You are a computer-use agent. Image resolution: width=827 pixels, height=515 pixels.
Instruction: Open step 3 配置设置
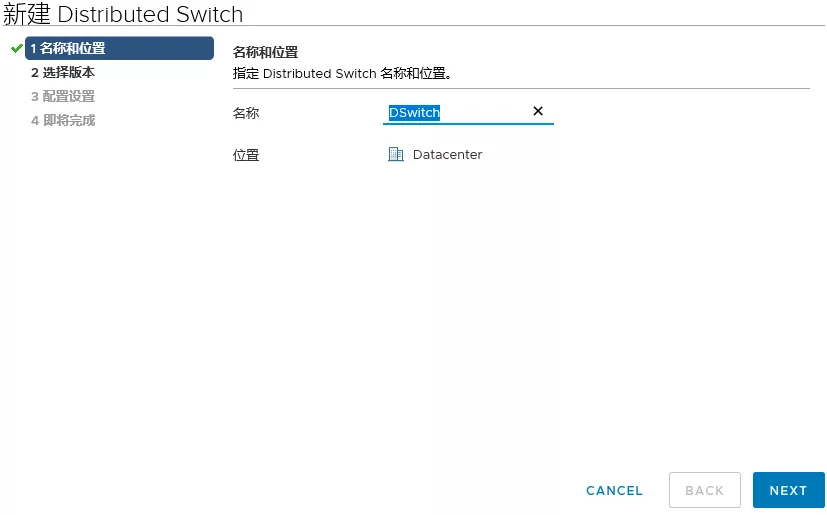[x=62, y=96]
